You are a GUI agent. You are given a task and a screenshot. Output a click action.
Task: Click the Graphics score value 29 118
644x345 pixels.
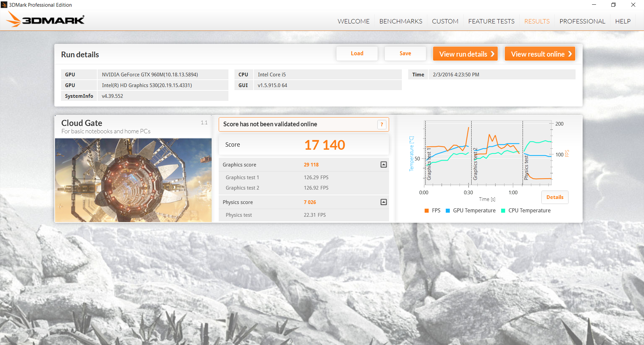311,165
